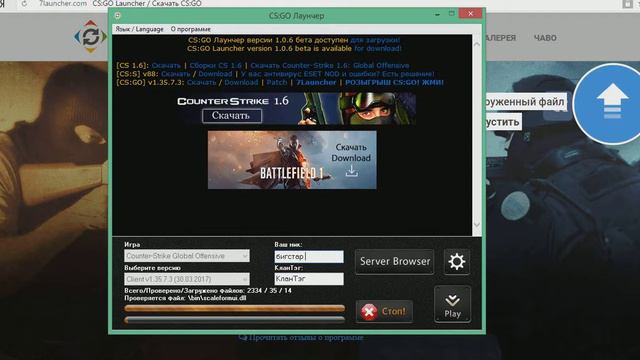Screen dimensions: 640x360
Task: Open the РОЗЫГРЫШ CS:GO! ЖМИ! link
Action: pyautogui.click(x=394, y=82)
